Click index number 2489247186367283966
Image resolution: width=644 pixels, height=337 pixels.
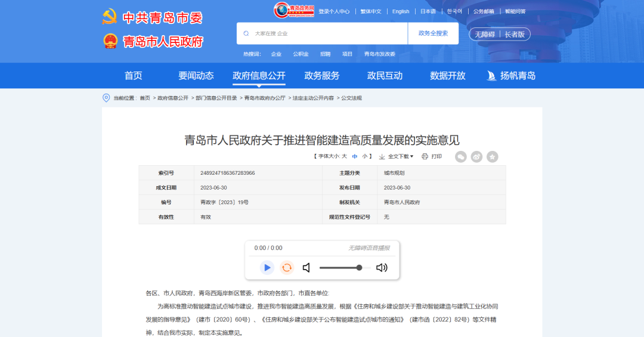[x=228, y=173]
